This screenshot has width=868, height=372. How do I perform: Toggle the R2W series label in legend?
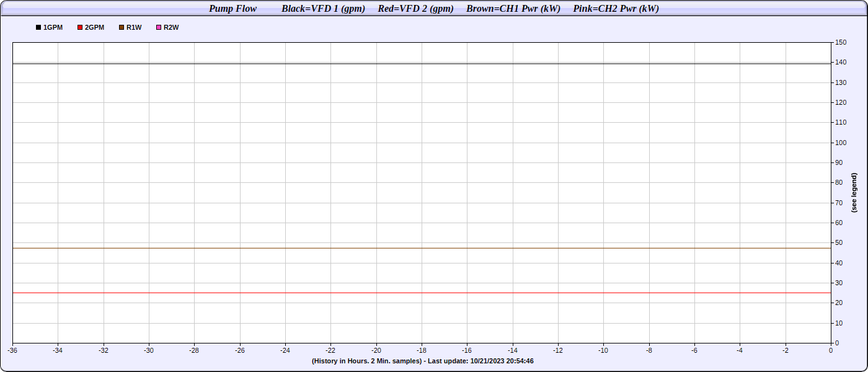[171, 28]
